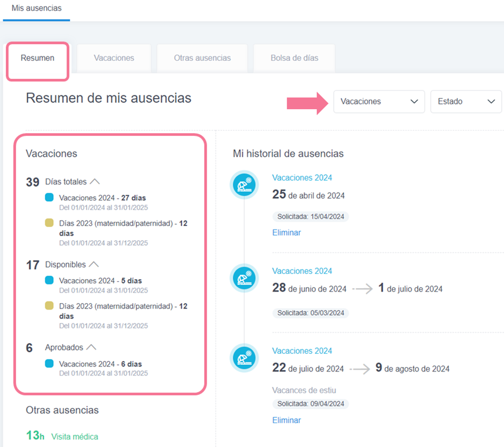
Task: Click the vacation icon for 25 de abril
Action: pos(244,185)
